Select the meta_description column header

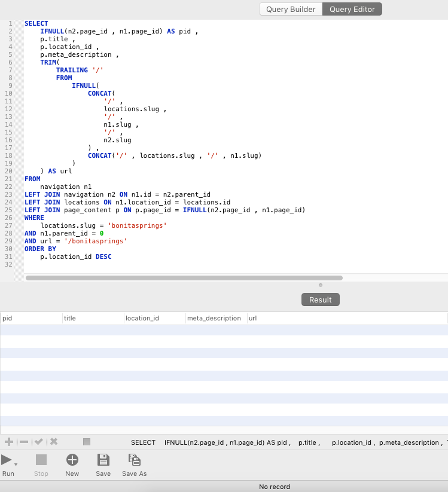214,318
